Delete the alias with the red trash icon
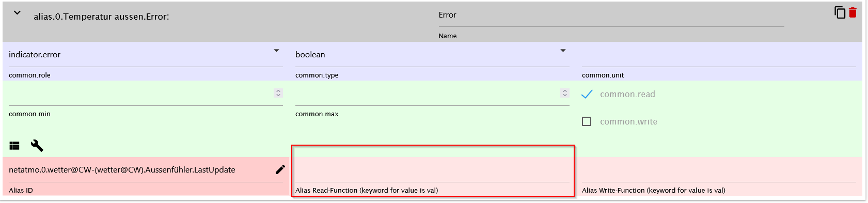The width and height of the screenshot is (868, 203). [x=853, y=12]
